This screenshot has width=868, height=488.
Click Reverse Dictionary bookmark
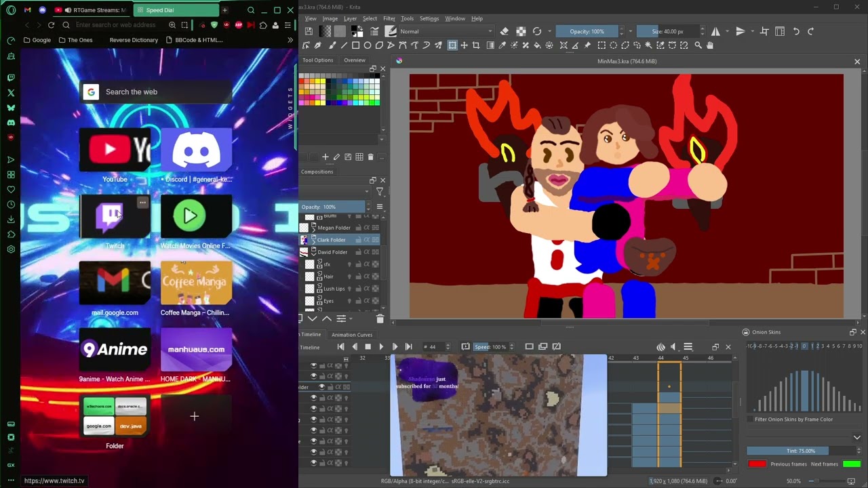(x=134, y=40)
